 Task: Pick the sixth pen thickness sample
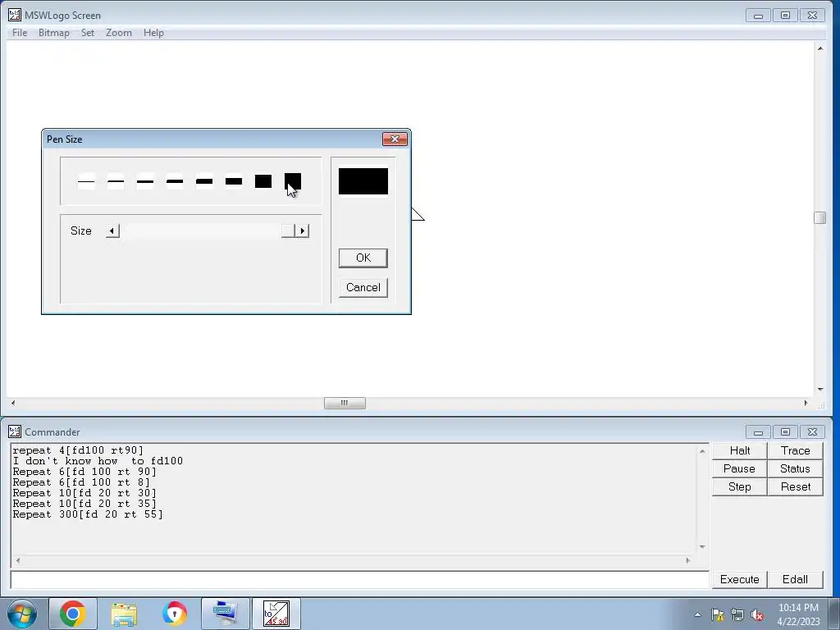(234, 181)
